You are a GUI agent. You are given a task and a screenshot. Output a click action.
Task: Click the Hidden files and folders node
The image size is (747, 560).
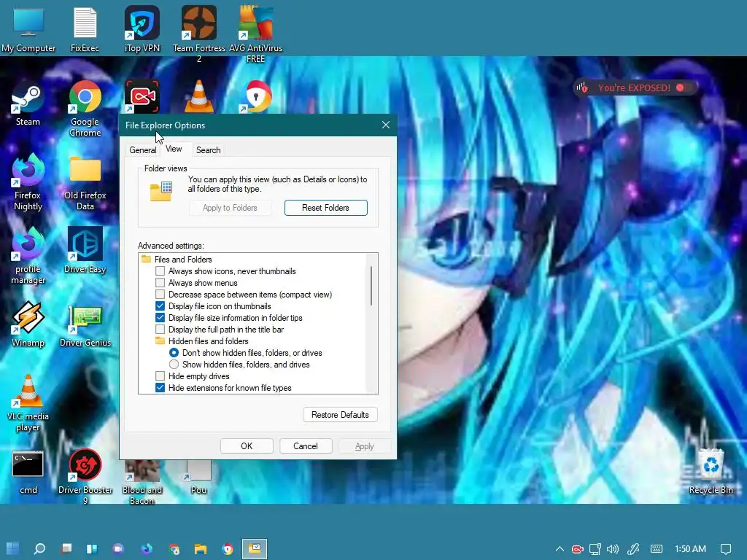coord(202,341)
